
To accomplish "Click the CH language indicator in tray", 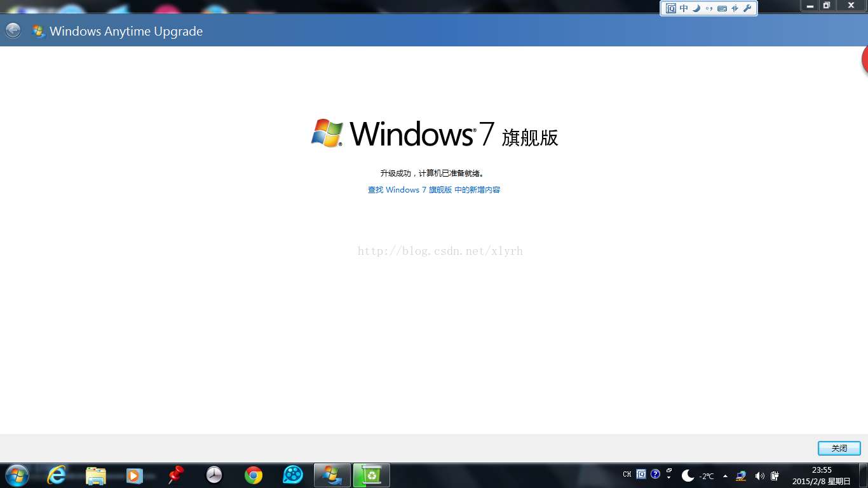I will pos(627,475).
